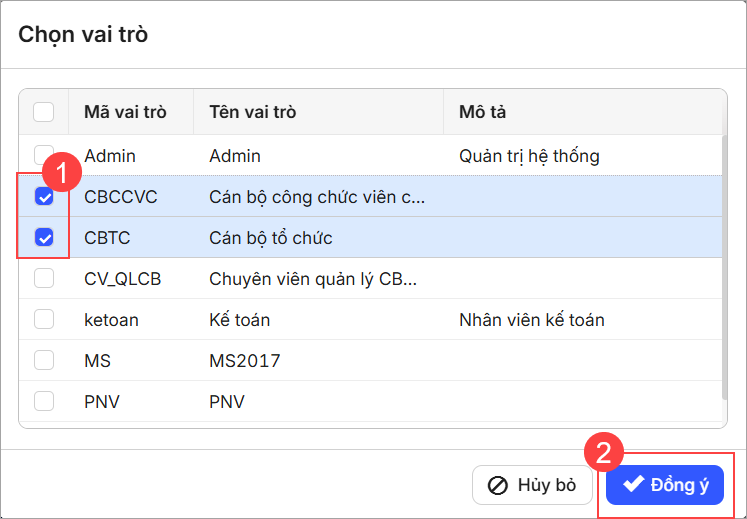Uncheck the CBCCVC role checkbox
Screen dimensions: 747x519
click(44, 197)
